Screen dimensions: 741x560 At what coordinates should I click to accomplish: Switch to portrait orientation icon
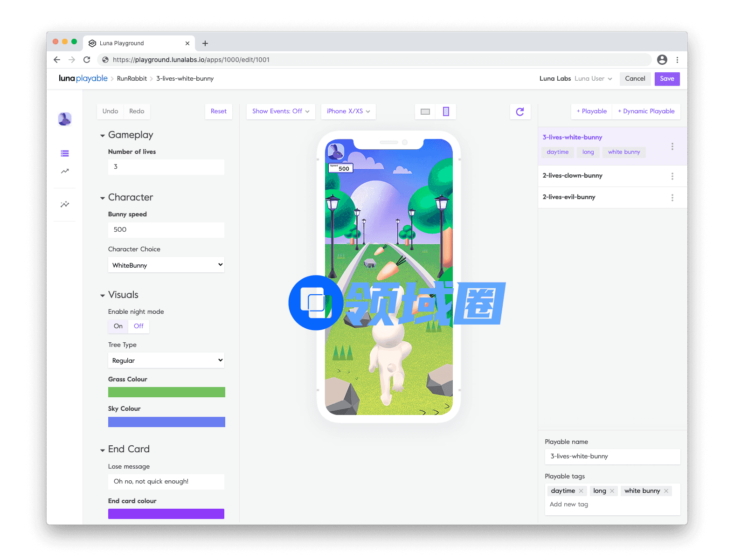tap(446, 111)
